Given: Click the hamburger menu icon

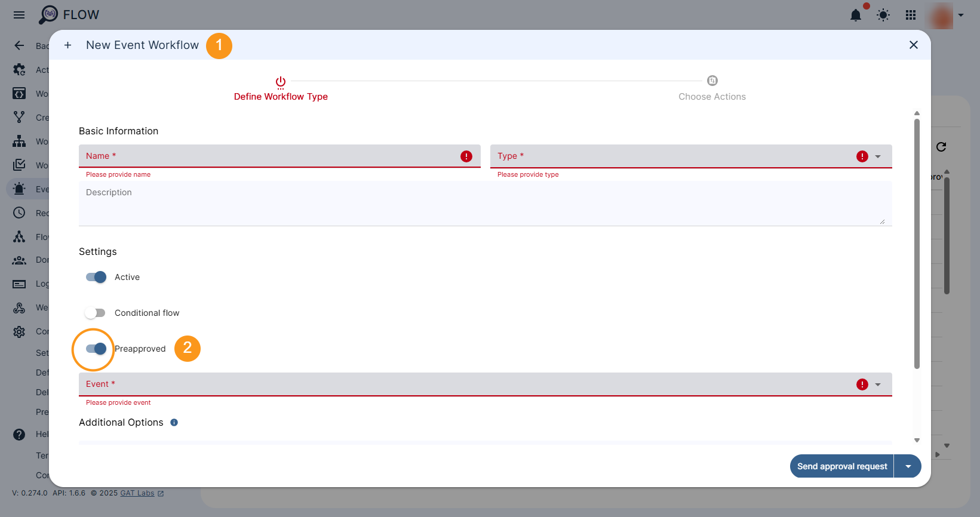Looking at the screenshot, I should pos(19,15).
